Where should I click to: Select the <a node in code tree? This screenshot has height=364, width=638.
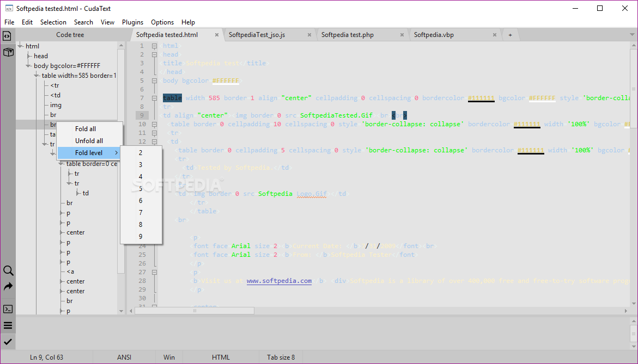[x=70, y=272]
